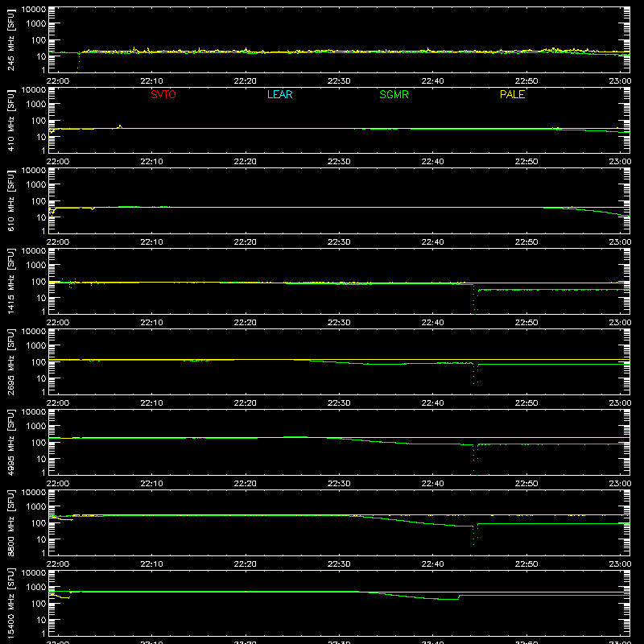Select the 245 MHz [SFU] axis title

[x=10, y=39]
